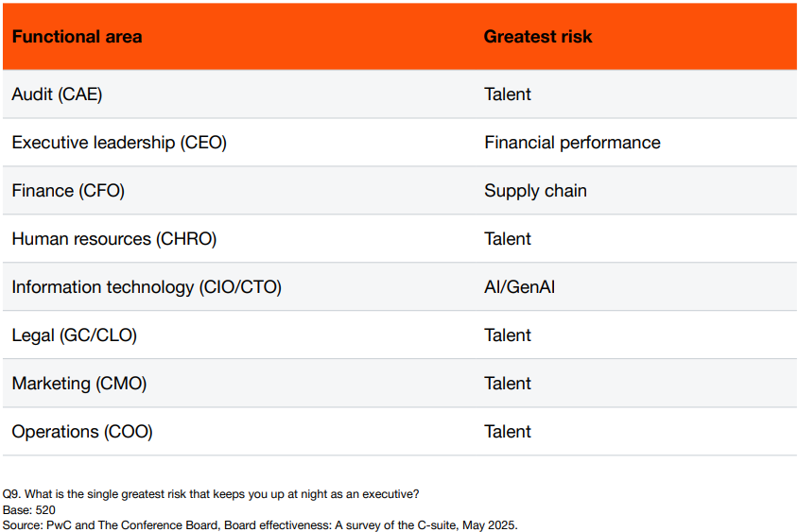This screenshot has width=798, height=532.
Task: Click the Greatest risk column header
Action: pyautogui.click(x=538, y=37)
